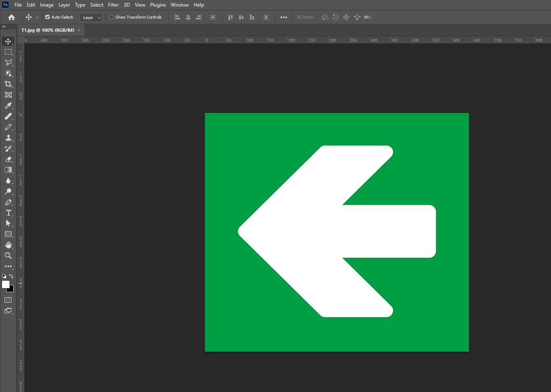Uncheck the Auto-Select checkbox
The image size is (551, 392).
[x=47, y=17]
